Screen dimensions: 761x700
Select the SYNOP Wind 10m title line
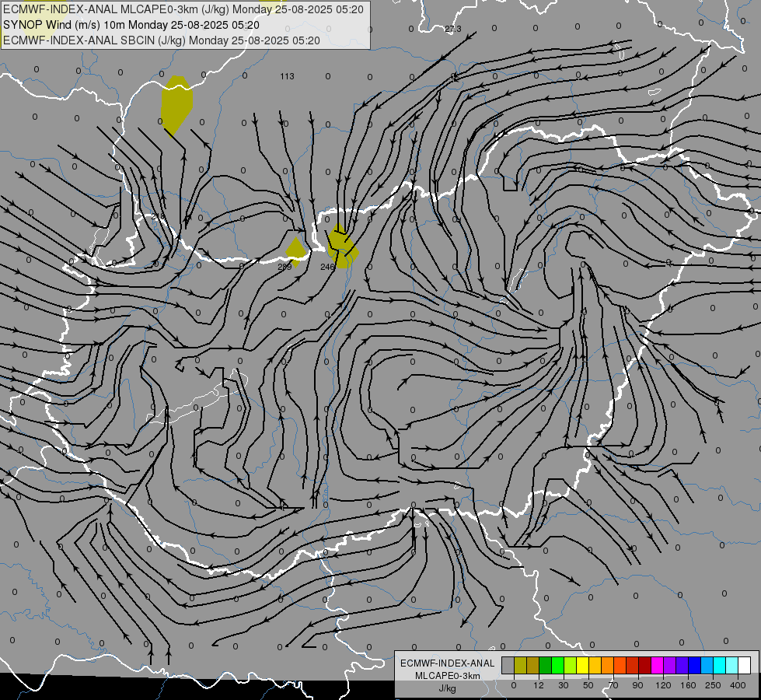tap(131, 25)
